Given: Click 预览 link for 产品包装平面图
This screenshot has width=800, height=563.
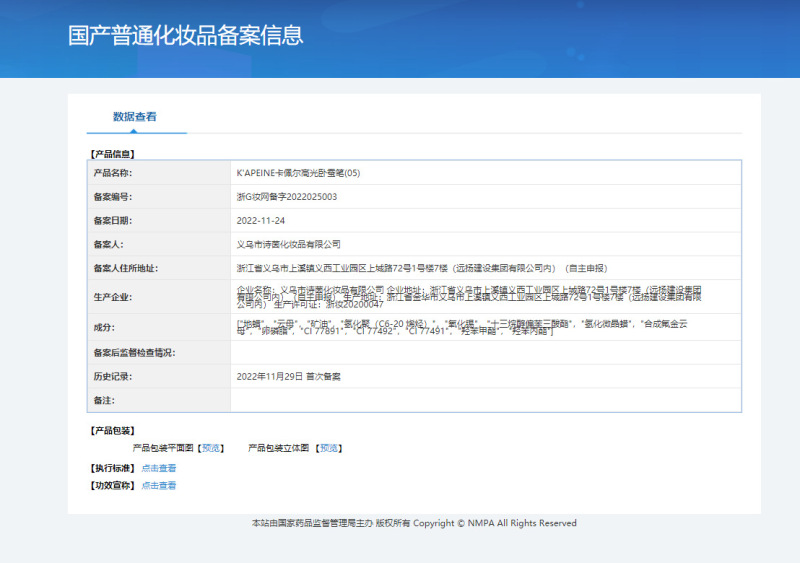Looking at the screenshot, I should coord(212,448).
